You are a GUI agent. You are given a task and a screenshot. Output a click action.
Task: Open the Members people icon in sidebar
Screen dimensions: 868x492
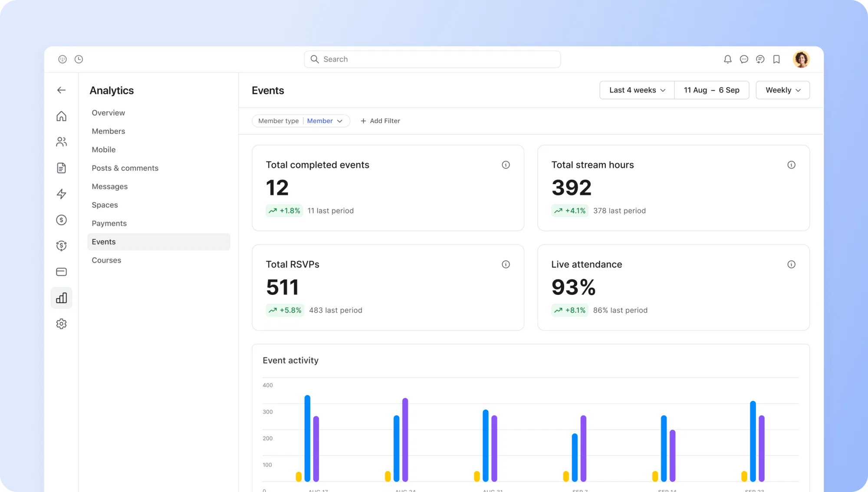pos(62,142)
